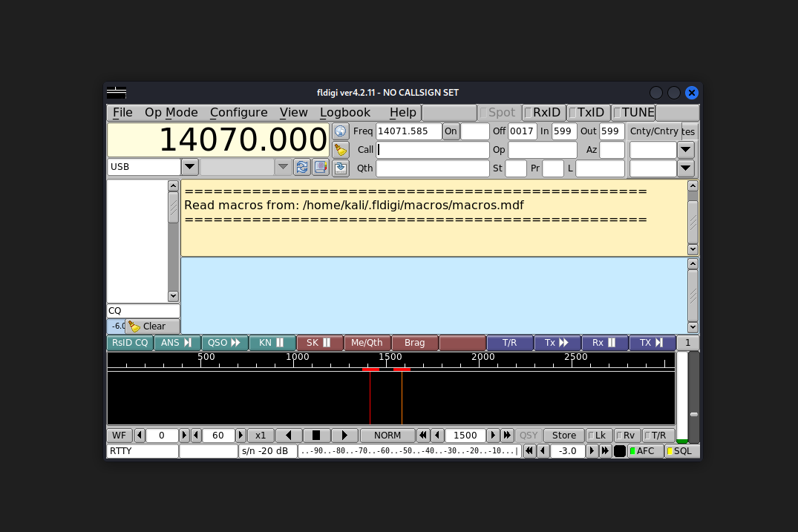The width and height of the screenshot is (798, 532).
Task: Expand the upper country dropdown arrow
Action: (x=685, y=150)
